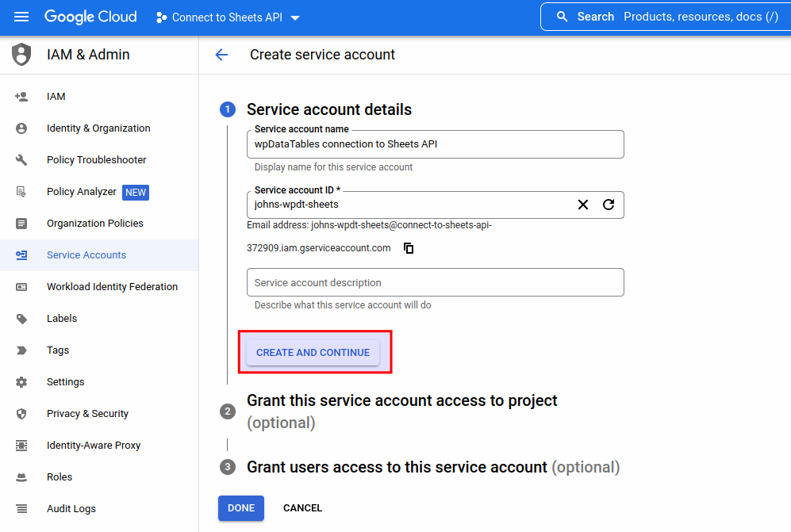Copy the service account email address
This screenshot has height=532, width=791.
pos(409,248)
